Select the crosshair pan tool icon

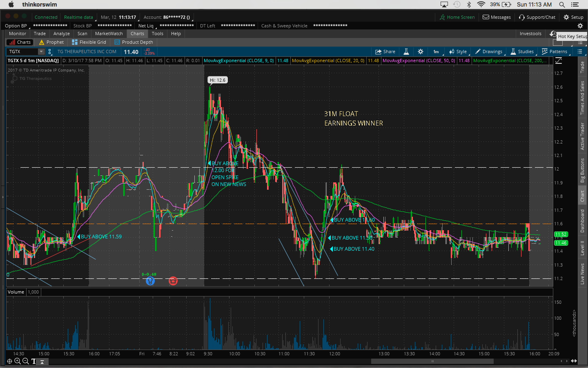9,361
